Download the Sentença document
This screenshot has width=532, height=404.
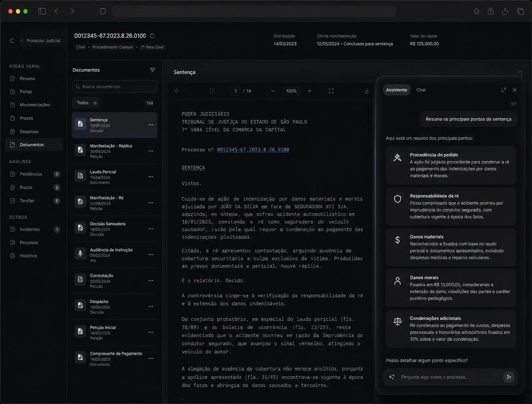click(x=367, y=91)
